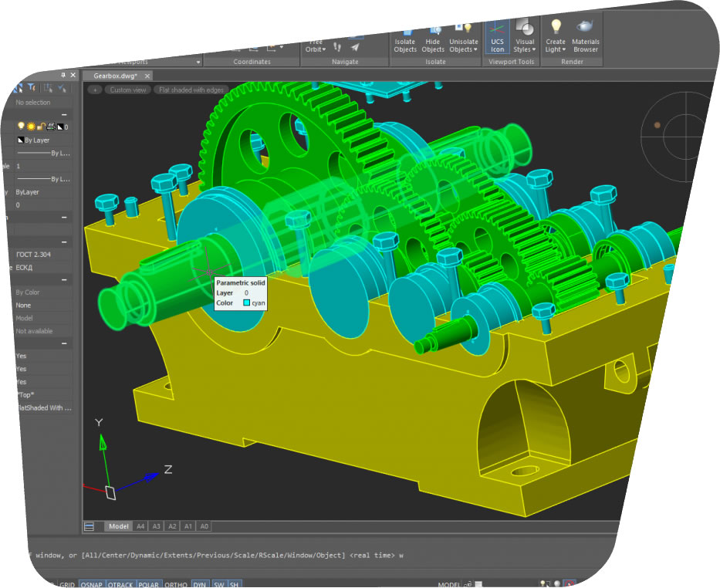Toggle OSNAP mode in status bar
720x588 pixels.
click(x=91, y=585)
